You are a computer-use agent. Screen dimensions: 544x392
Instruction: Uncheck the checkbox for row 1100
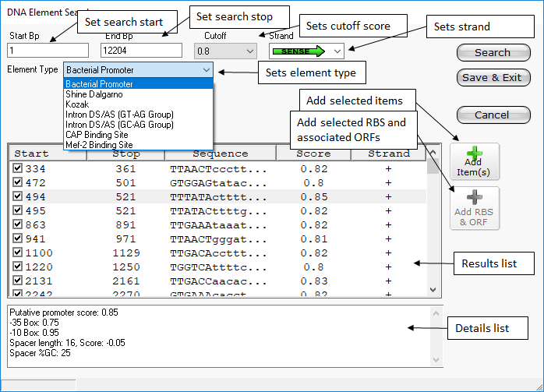click(17, 253)
